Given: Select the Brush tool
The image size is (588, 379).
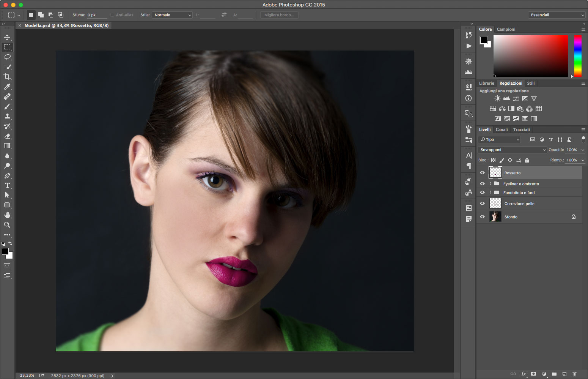Looking at the screenshot, I should coord(7,106).
